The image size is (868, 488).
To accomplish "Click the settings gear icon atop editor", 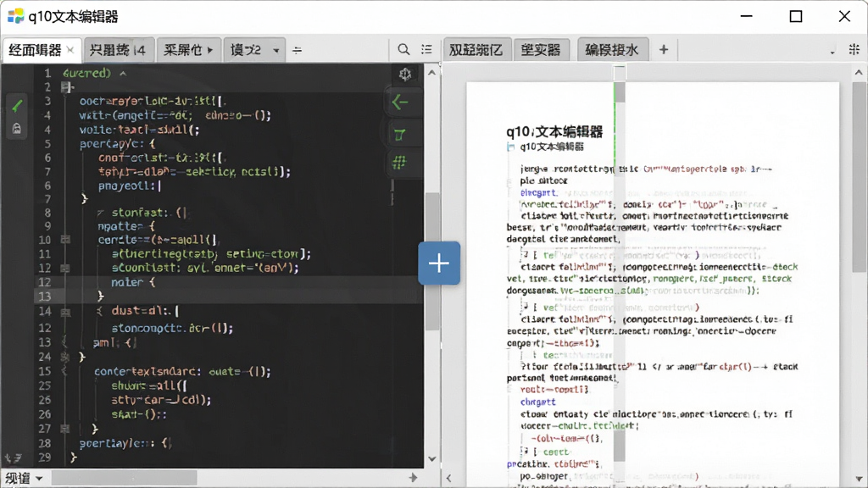I will tap(405, 75).
